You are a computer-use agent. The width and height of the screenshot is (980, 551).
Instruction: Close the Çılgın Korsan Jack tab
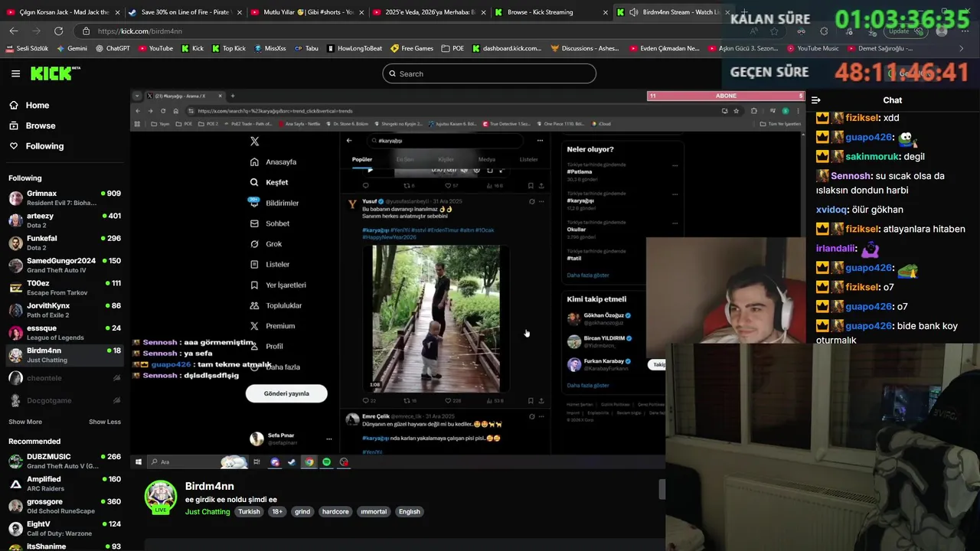117,12
